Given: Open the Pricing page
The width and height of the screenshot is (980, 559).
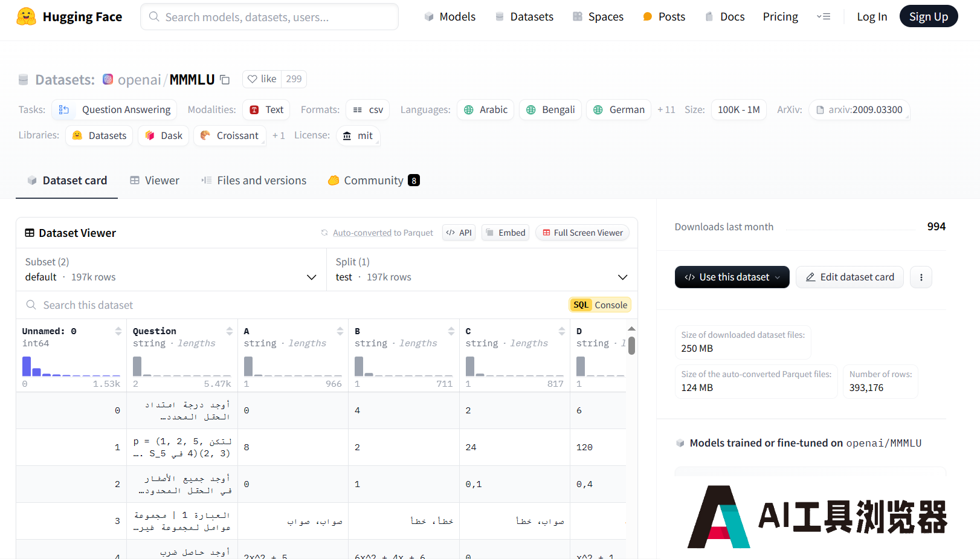Looking at the screenshot, I should pos(780,17).
